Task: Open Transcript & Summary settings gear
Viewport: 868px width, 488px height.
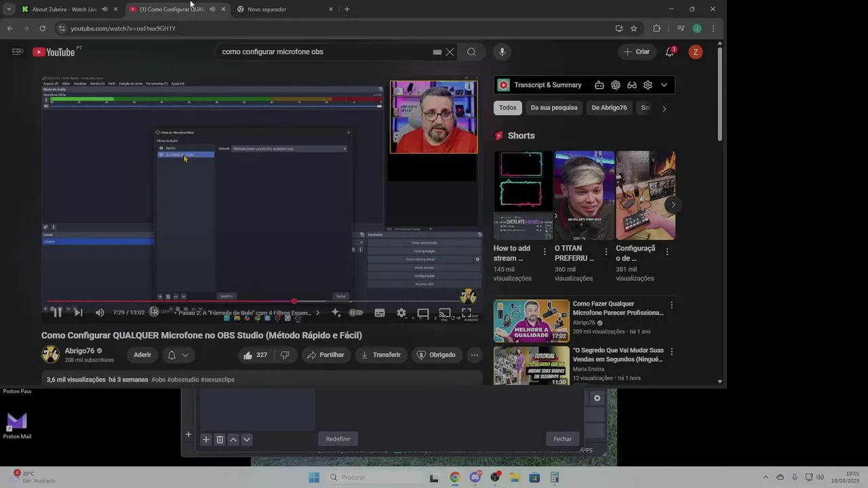Action: tap(648, 85)
